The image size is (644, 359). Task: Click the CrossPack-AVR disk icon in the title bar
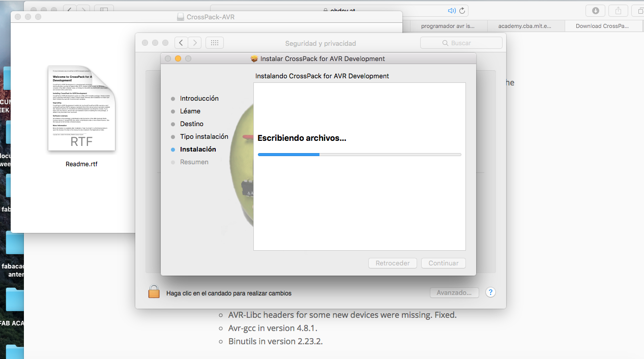coord(181,17)
